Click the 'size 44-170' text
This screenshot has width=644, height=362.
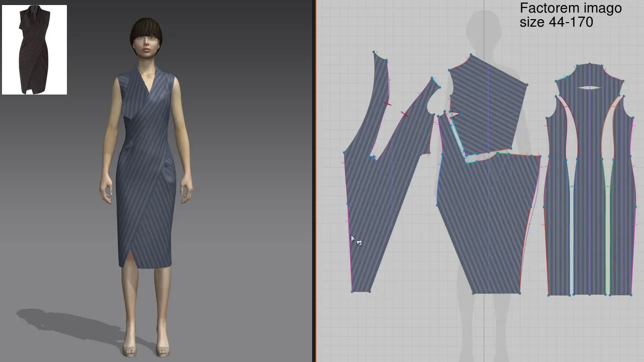pyautogui.click(x=556, y=22)
